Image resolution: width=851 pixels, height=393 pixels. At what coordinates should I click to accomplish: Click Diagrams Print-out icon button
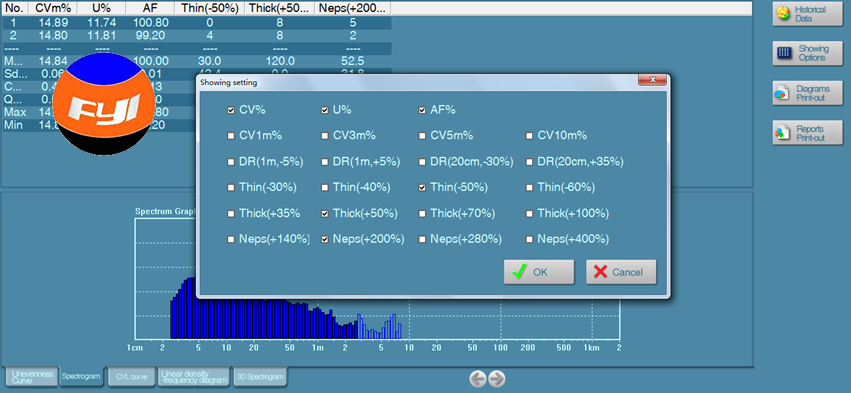coord(808,93)
